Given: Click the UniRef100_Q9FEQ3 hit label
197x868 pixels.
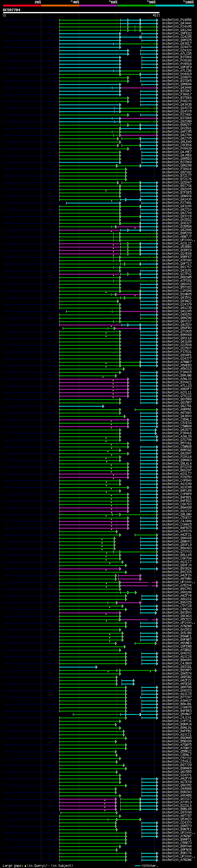Looking at the screenshot, I should [x=177, y=33].
